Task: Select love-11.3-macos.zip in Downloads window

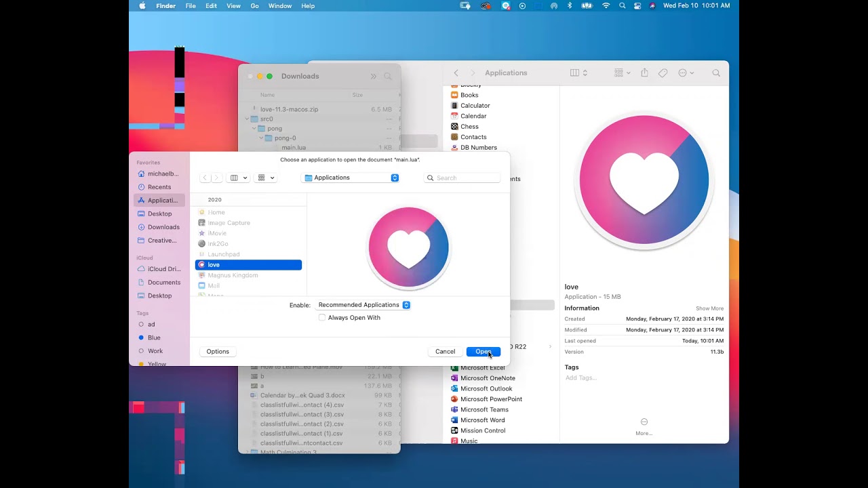Action: 289,109
